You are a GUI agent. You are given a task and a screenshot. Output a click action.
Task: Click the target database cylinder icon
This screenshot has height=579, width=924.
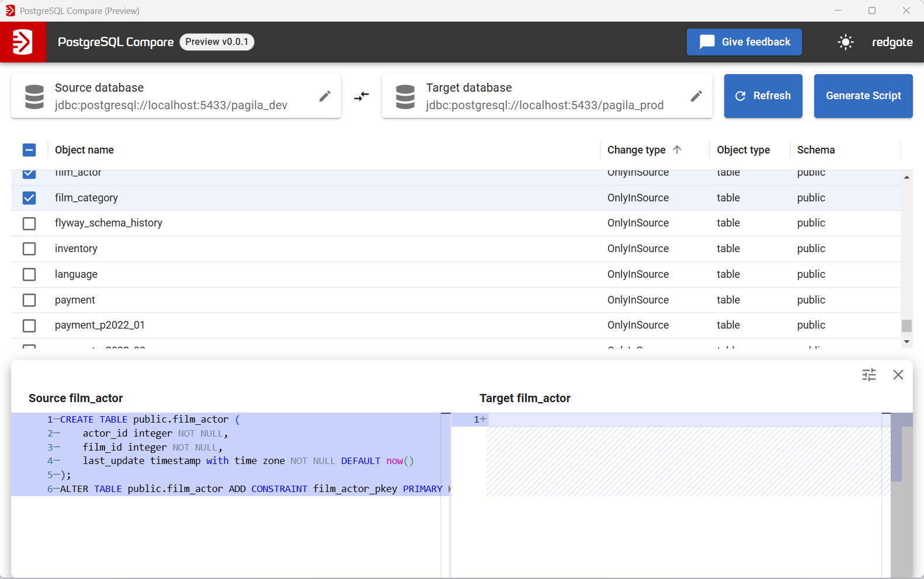405,96
